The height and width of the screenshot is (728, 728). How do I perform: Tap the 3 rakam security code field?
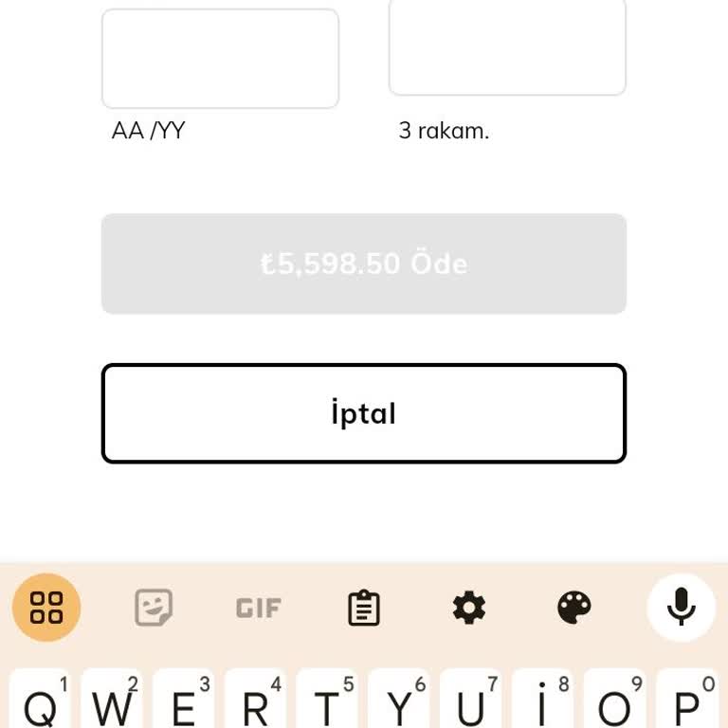507,47
